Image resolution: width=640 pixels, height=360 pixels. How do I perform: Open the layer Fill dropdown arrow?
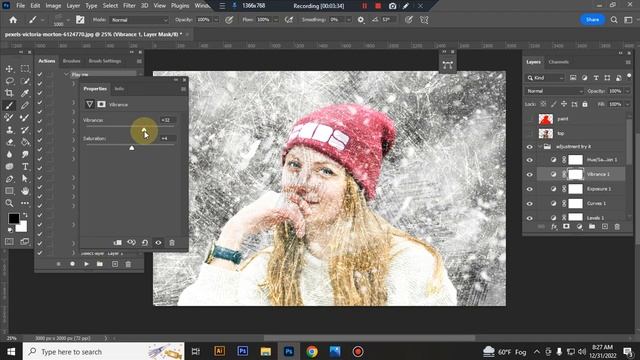coord(627,104)
